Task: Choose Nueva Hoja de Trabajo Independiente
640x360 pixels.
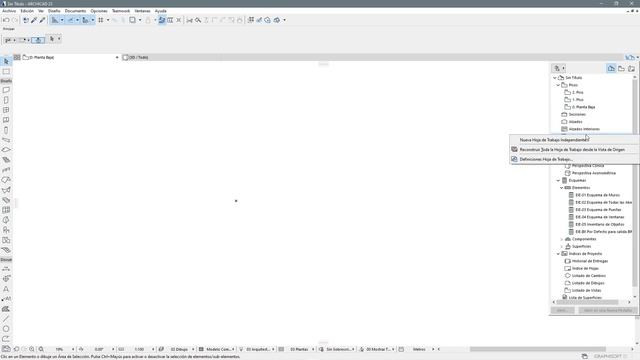Action: pyautogui.click(x=554, y=140)
